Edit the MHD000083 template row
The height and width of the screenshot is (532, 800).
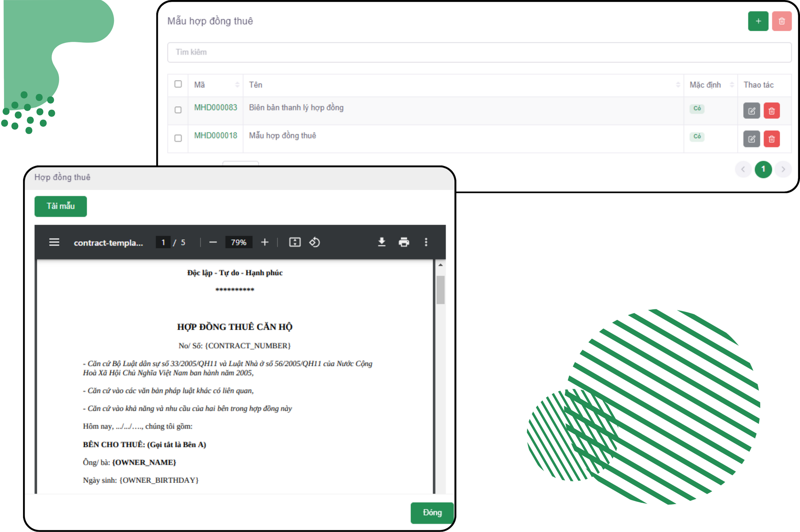[x=751, y=111]
